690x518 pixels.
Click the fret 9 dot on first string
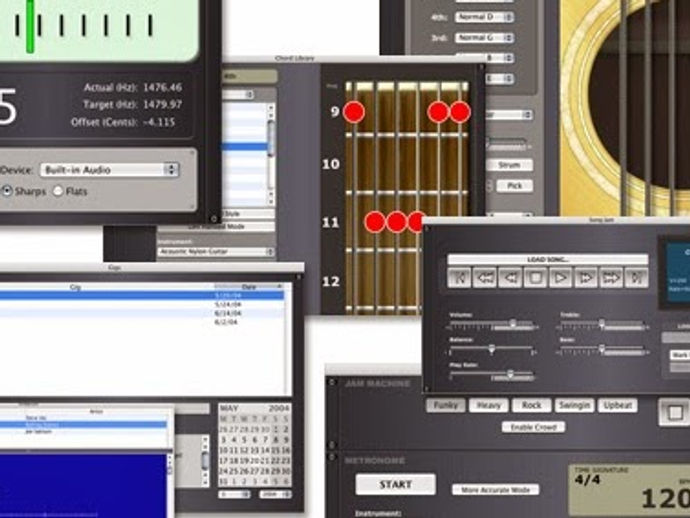[x=354, y=112]
